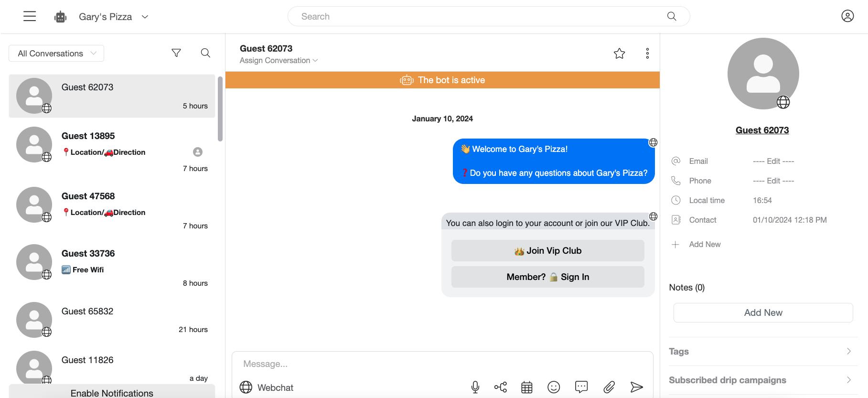
Task: Open the Guest 62073 profile name link
Action: 762,130
